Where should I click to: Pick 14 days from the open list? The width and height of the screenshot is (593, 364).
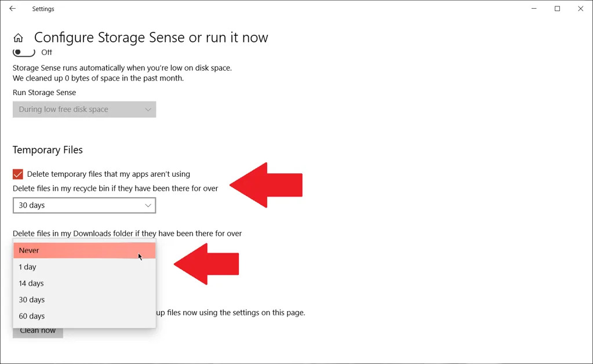tap(84, 283)
